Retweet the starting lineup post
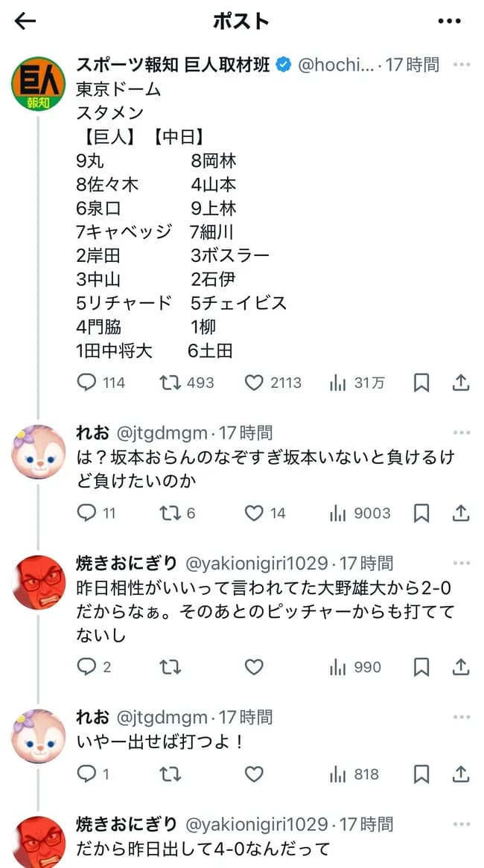 [x=168, y=382]
